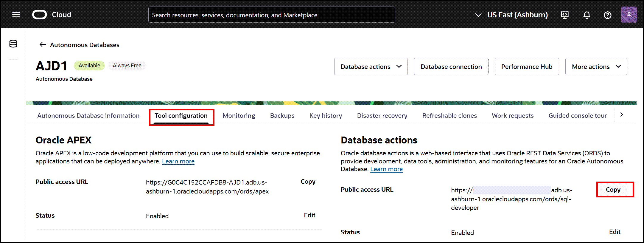Click Enabled value under Oracle APEX status
The height and width of the screenshot is (243, 644).
tap(157, 216)
